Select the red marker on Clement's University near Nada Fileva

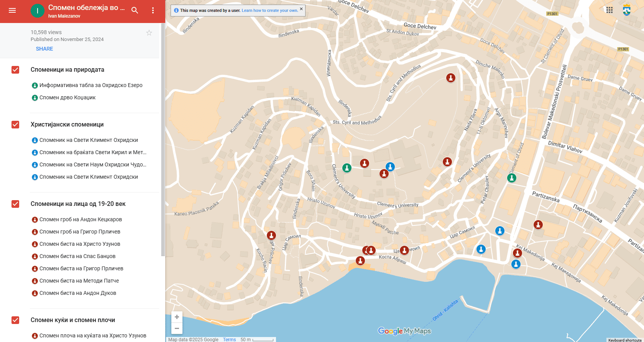(x=447, y=162)
